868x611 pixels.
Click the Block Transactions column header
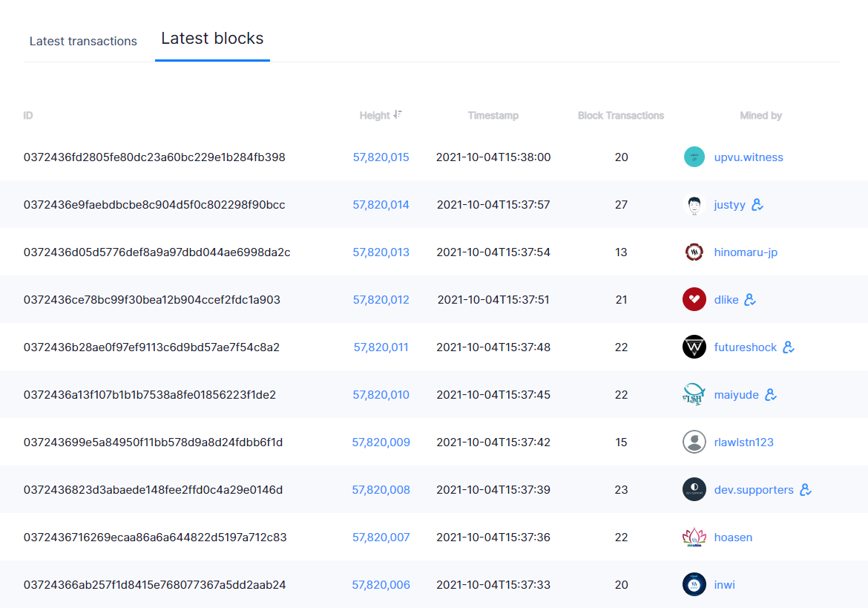coord(621,115)
